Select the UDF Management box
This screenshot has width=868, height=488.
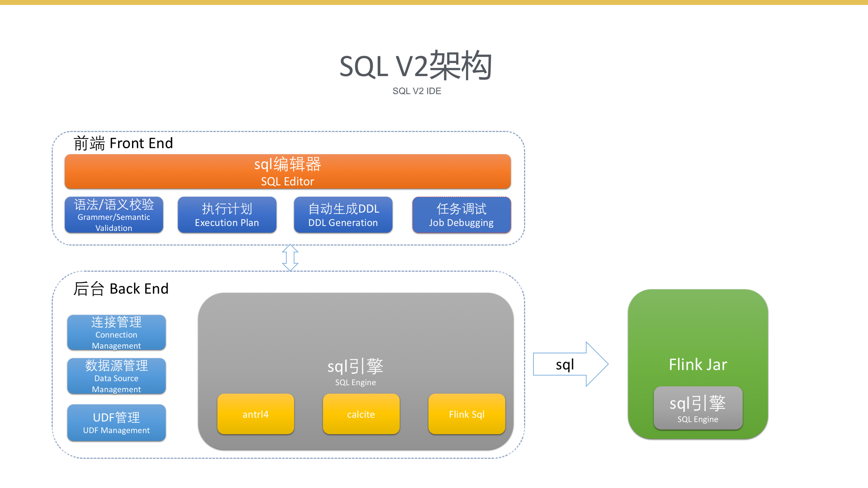pos(117,423)
